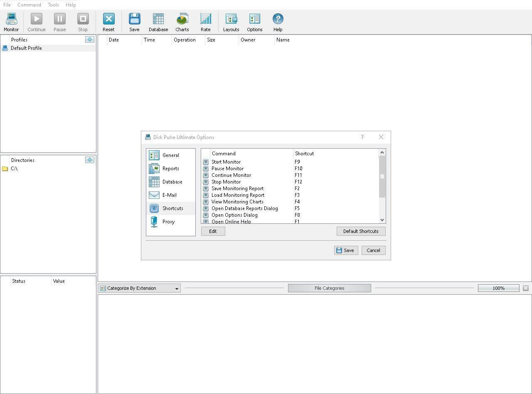Click the Save icon in main toolbar

[134, 22]
